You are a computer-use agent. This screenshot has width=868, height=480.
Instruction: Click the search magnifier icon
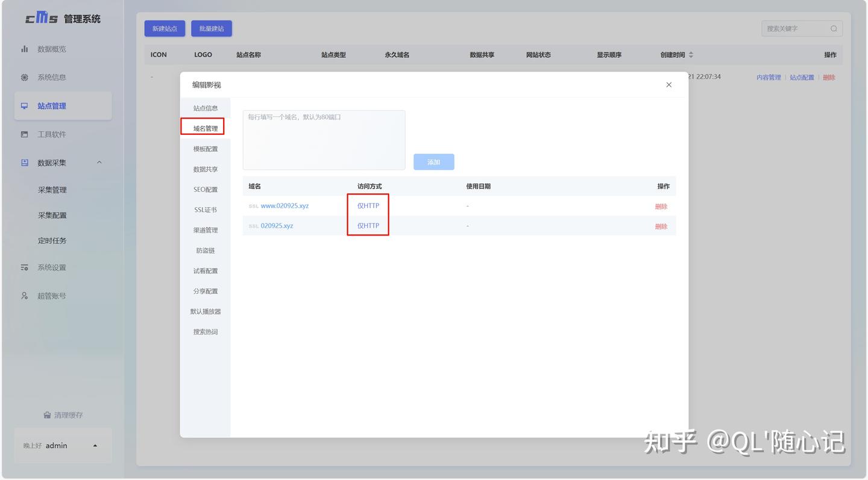click(x=834, y=28)
